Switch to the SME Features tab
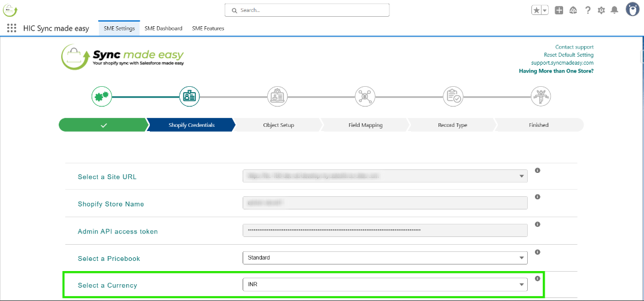Screen dimensions: 644x301 (x=208, y=28)
